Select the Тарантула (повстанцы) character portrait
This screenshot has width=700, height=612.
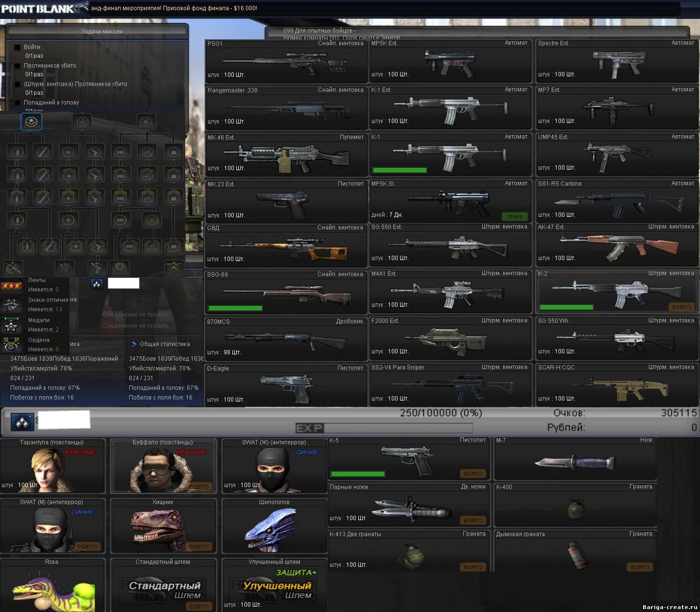click(52, 467)
